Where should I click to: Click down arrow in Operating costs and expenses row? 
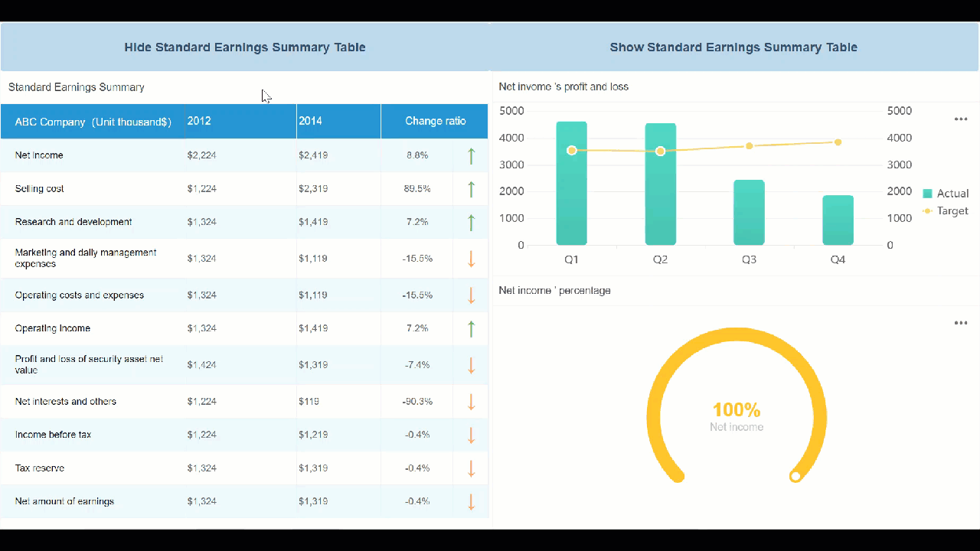point(472,295)
